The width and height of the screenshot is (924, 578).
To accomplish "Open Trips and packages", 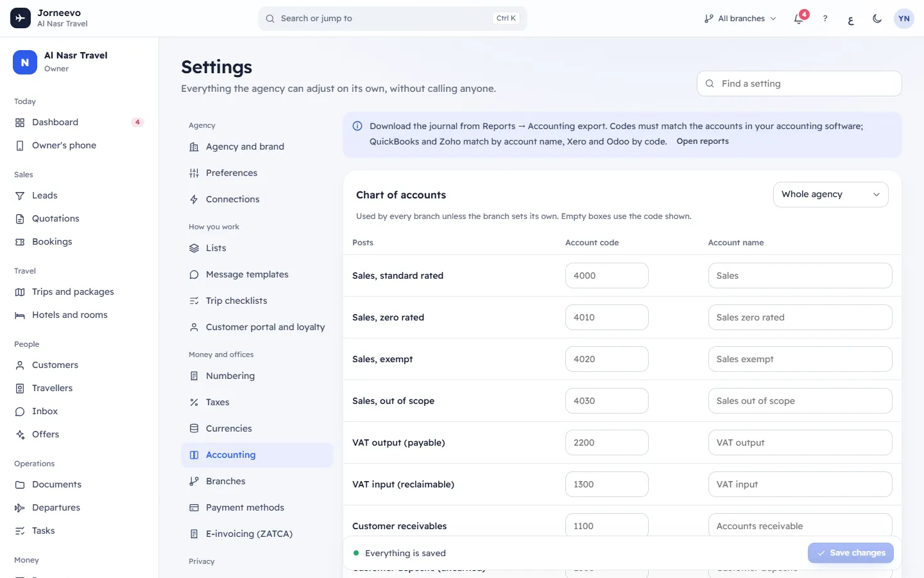I will (x=80, y=292).
